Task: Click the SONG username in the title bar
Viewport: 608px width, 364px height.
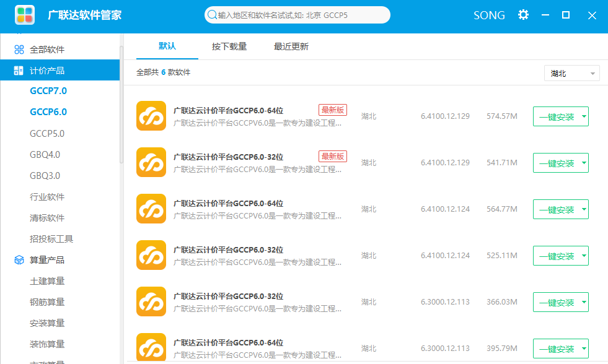Action: point(489,15)
